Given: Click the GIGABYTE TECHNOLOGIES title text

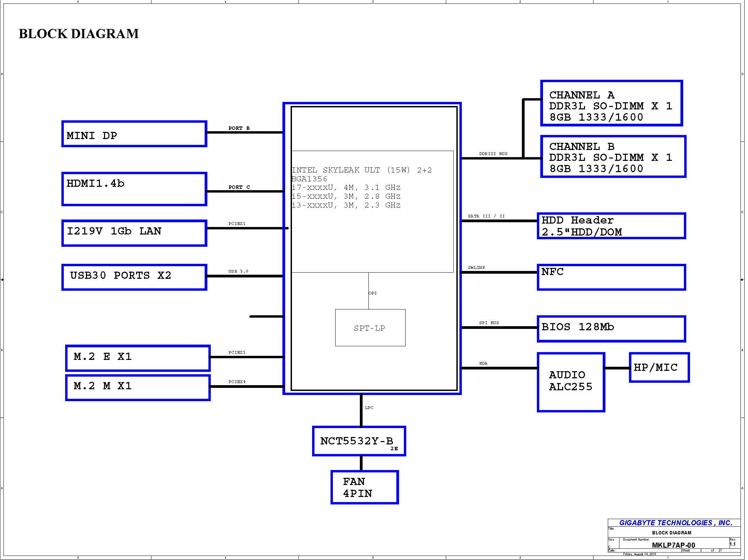Looking at the screenshot, I should [675, 523].
